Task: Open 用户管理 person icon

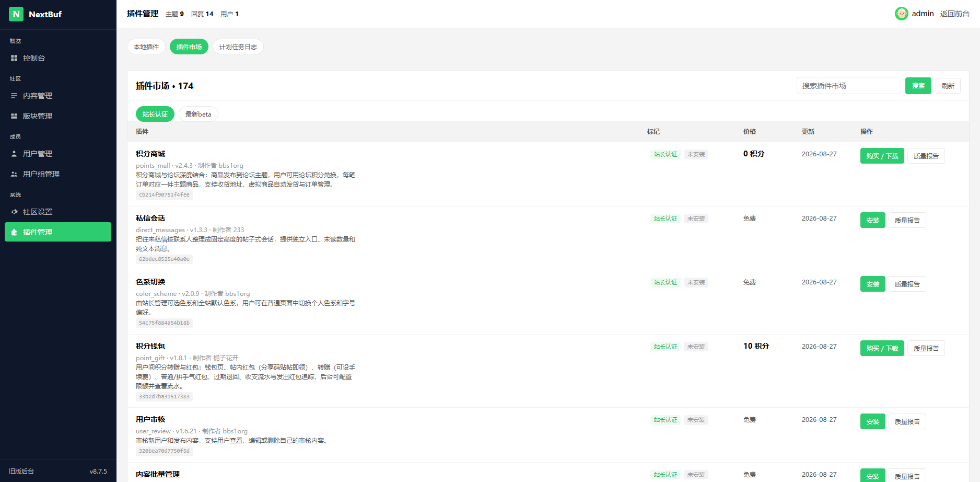Action: click(14, 154)
